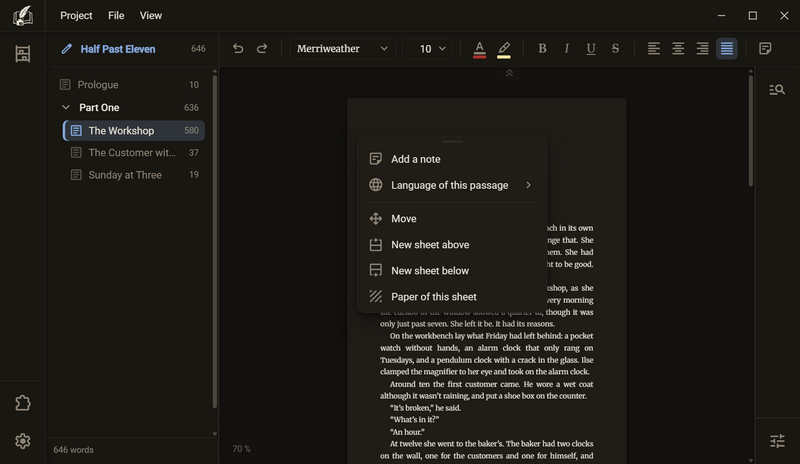This screenshot has width=800, height=464.
Task: Open the sliders options icon bottom right
Action: pos(777,441)
